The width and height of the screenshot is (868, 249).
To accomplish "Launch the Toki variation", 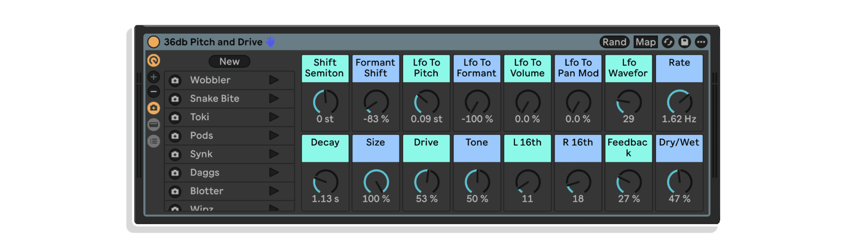I will 274,117.
